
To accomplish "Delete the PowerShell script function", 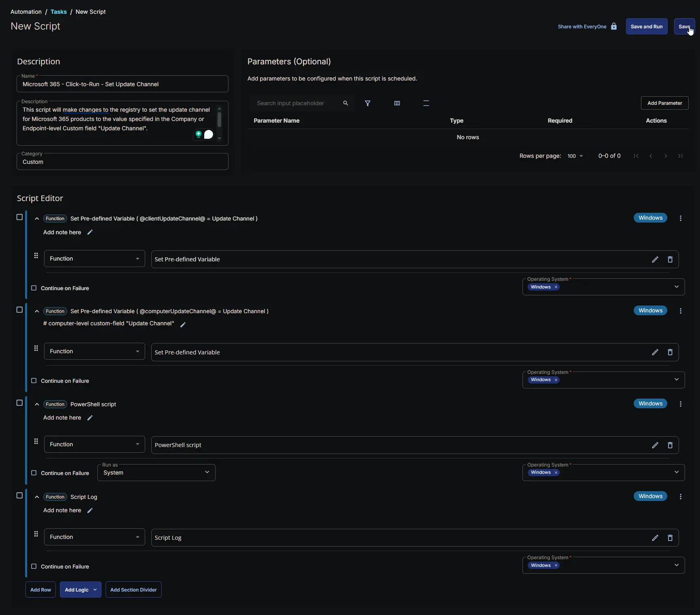I will 670,445.
